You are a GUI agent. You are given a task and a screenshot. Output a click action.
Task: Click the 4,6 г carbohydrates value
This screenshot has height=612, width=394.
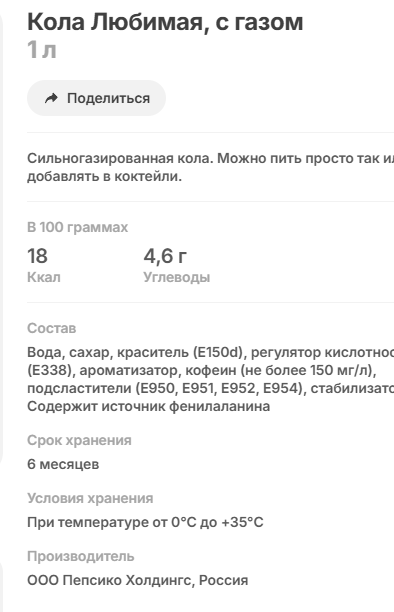coord(165,256)
